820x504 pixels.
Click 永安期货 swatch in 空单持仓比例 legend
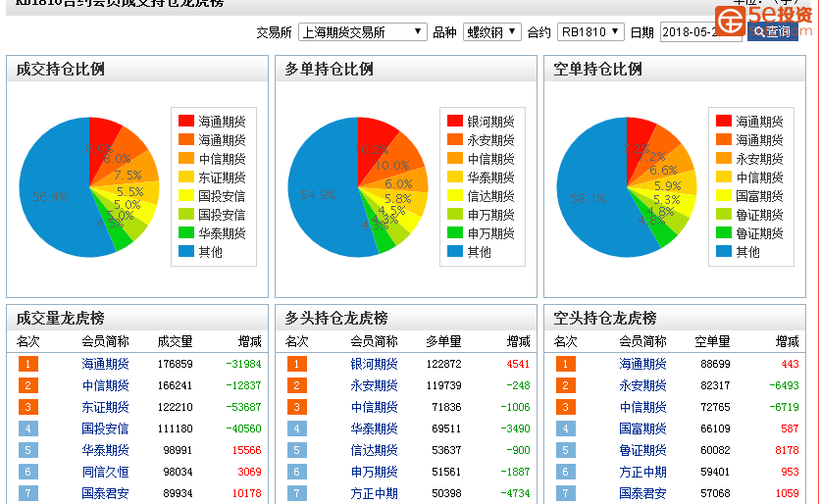click(x=724, y=159)
